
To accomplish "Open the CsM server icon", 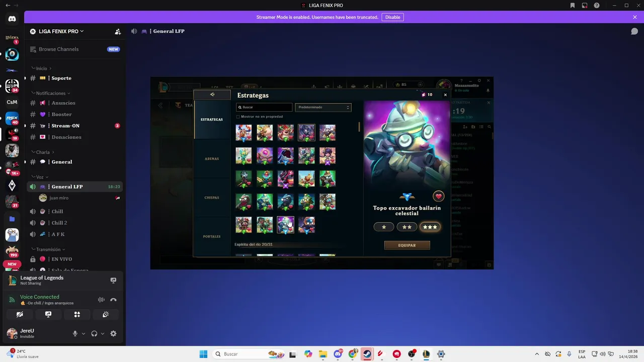I will pyautogui.click(x=12, y=102).
